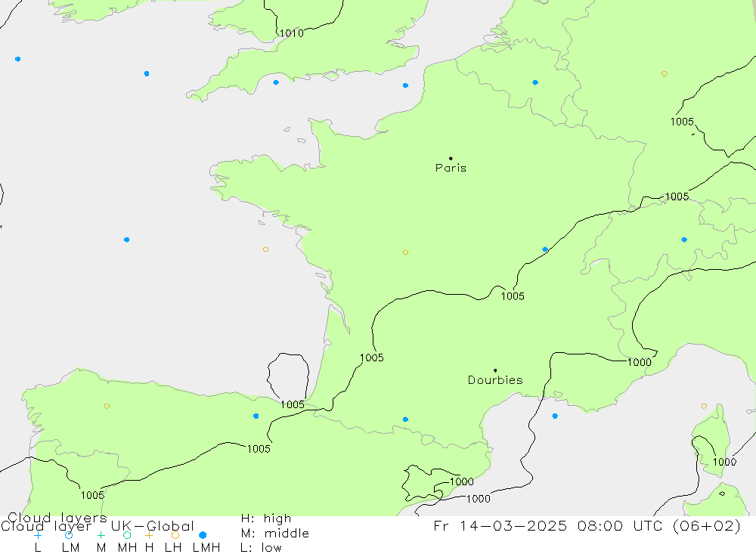Click the blue dot in northern Spain
This screenshot has height=554, width=756.
256,416
